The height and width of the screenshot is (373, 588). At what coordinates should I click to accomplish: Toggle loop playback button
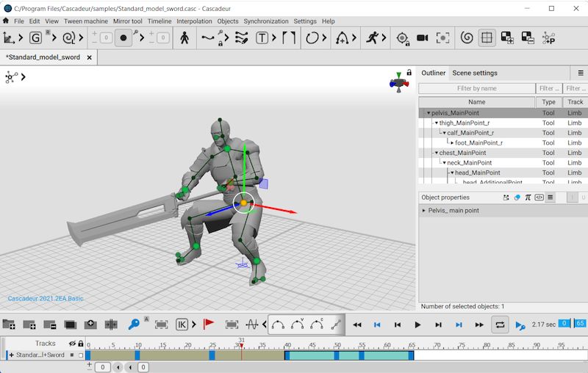click(500, 325)
